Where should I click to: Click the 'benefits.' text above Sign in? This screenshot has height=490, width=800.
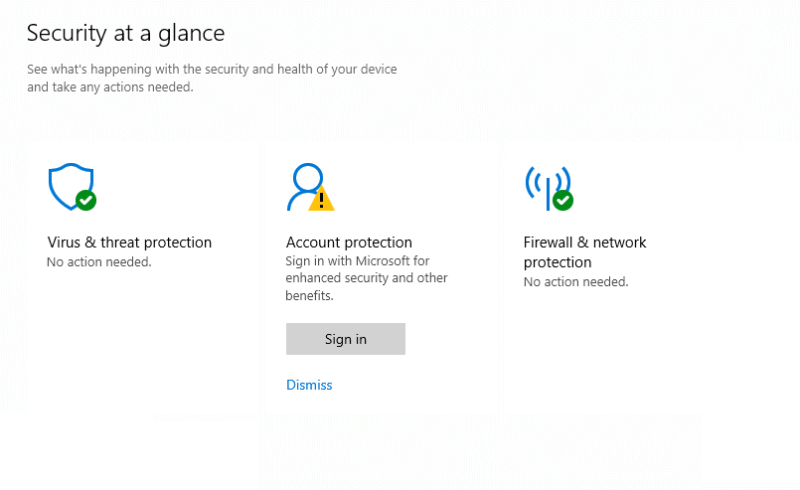pyautogui.click(x=309, y=296)
